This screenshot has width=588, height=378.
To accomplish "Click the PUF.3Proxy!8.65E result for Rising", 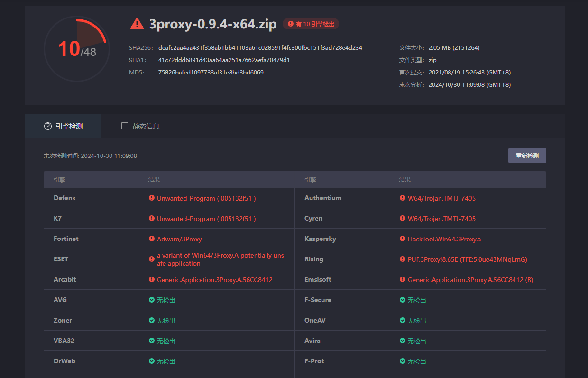I will pyautogui.click(x=468, y=259).
